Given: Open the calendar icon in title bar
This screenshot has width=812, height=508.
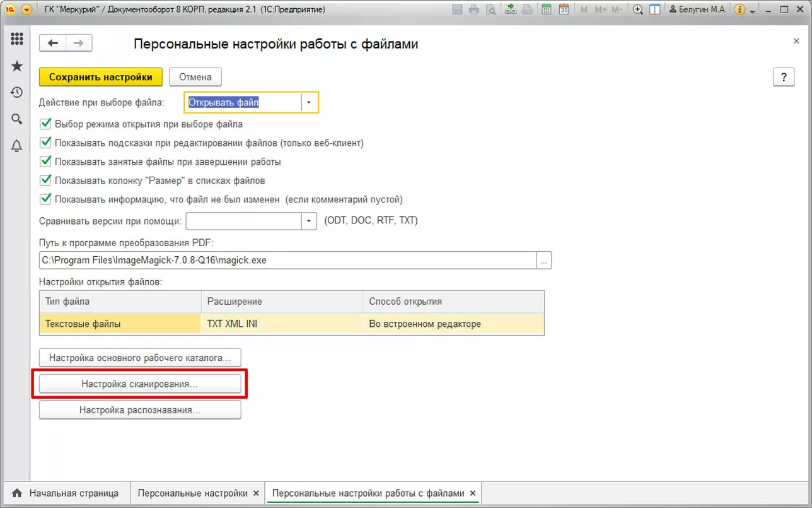Looking at the screenshot, I should click(564, 9).
